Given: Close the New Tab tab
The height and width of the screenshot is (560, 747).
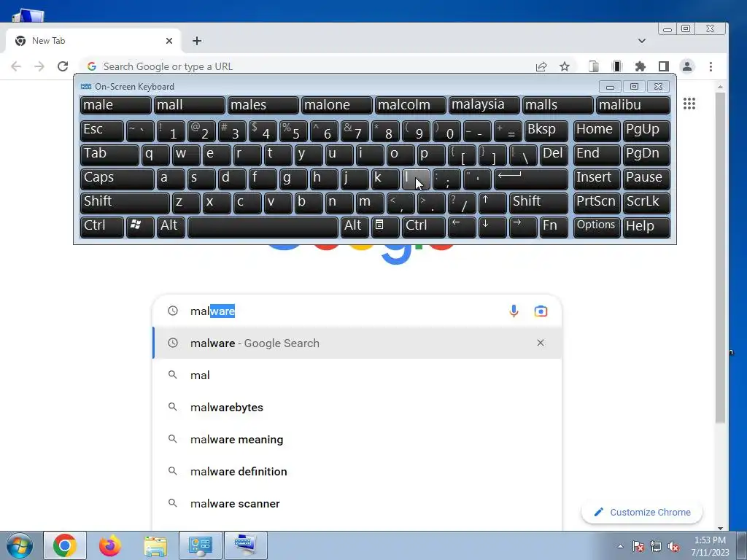Looking at the screenshot, I should coord(169,41).
